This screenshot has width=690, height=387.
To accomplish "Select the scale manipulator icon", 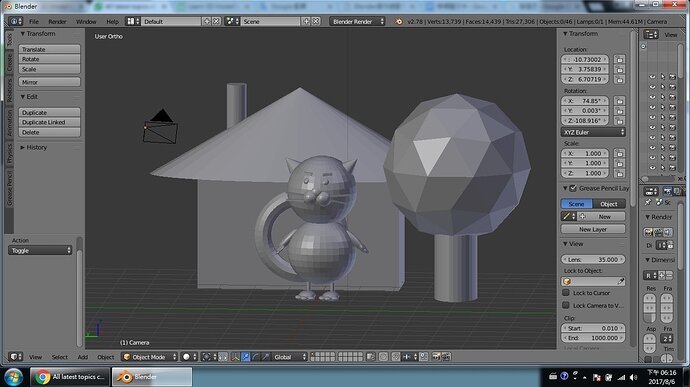I will coord(265,357).
